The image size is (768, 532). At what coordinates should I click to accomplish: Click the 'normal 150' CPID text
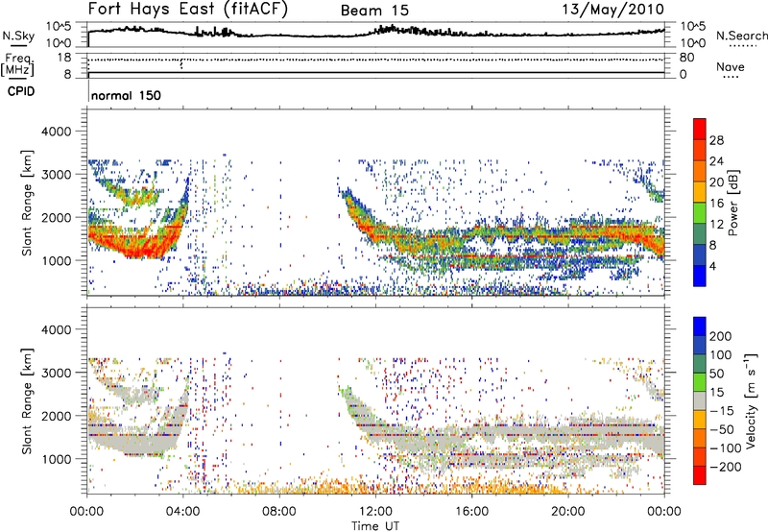point(126,95)
